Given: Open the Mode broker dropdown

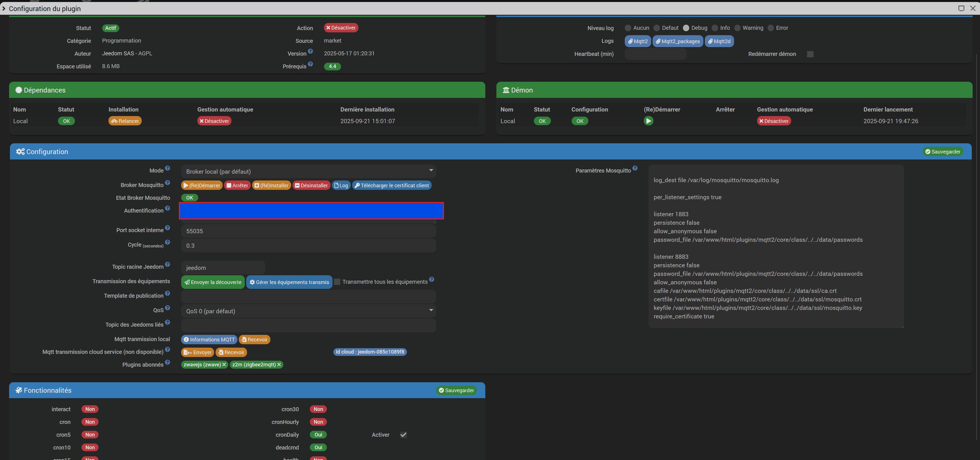Looking at the screenshot, I should pyautogui.click(x=308, y=171).
